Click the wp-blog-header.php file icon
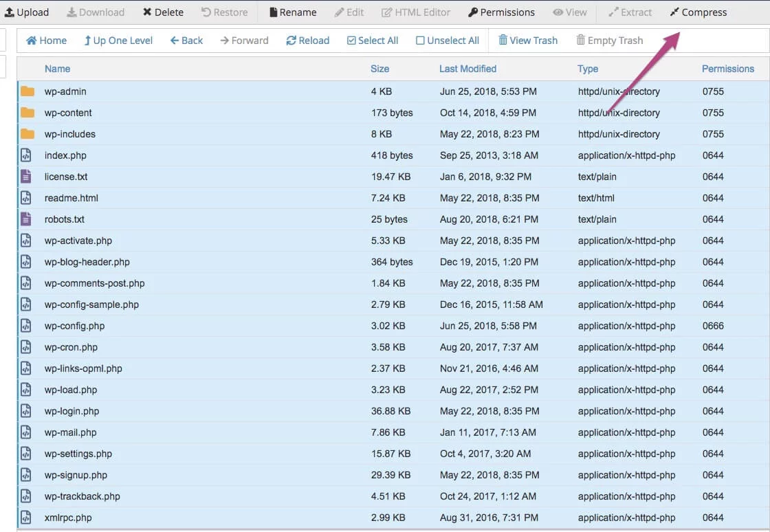 click(x=26, y=262)
